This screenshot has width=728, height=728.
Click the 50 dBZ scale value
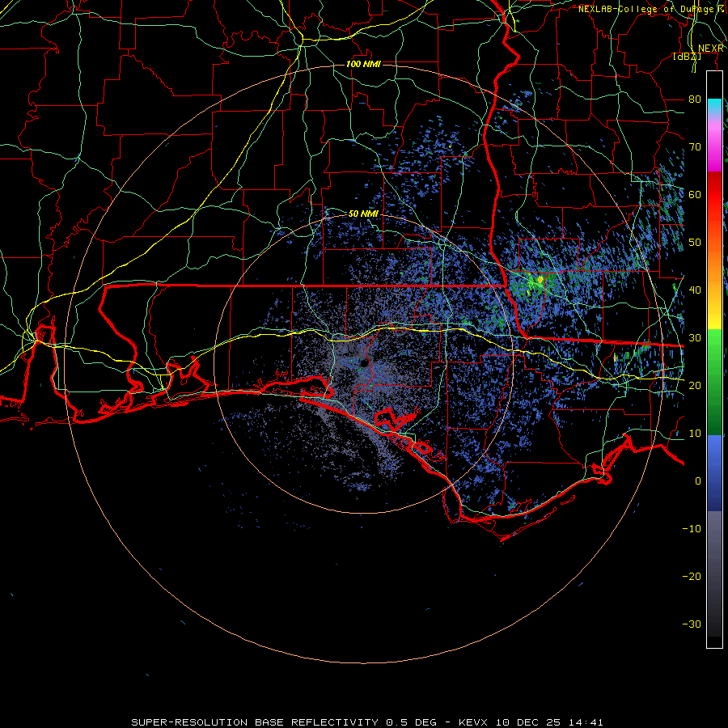coord(695,243)
